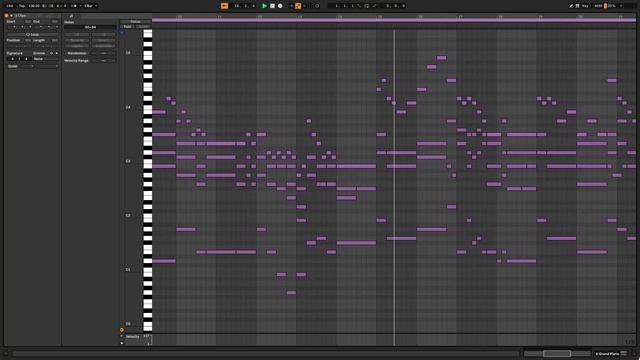Open the clip color chooser arrow
640x360 pixels.
pos(11,16)
